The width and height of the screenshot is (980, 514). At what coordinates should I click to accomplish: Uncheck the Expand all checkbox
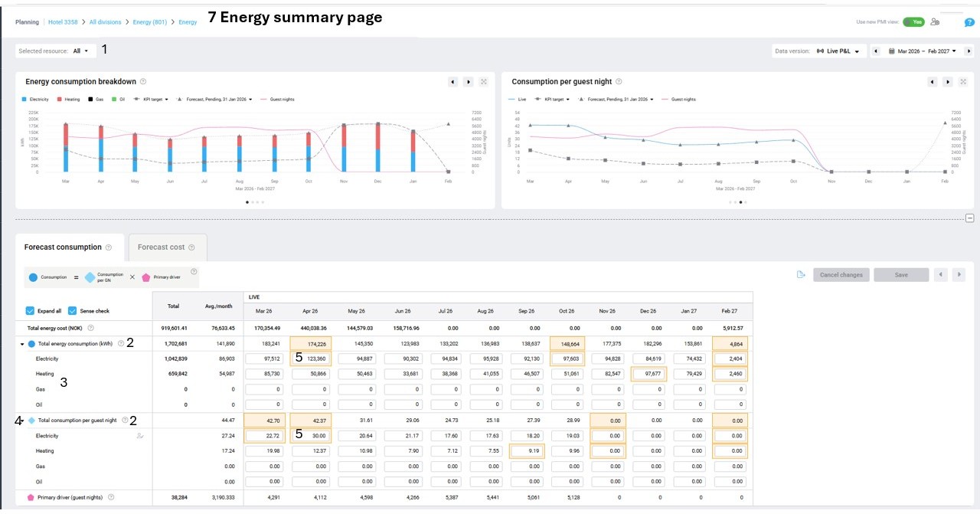coord(30,311)
